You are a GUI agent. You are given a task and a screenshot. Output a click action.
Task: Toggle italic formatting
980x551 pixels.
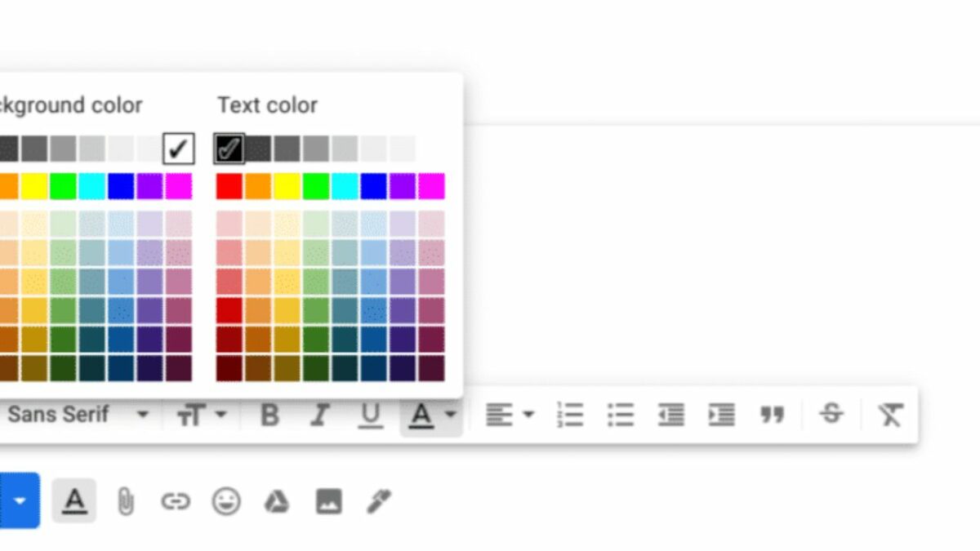[319, 415]
